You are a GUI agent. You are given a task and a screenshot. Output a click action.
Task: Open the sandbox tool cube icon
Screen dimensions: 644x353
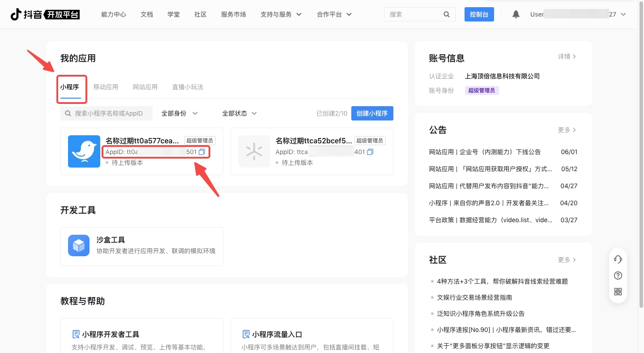coord(79,245)
